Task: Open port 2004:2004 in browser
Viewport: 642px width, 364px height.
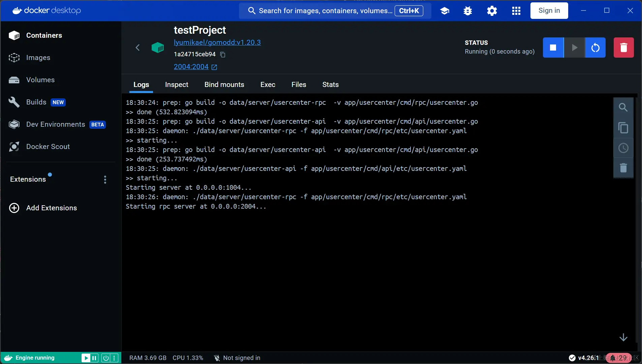Action: (x=195, y=67)
